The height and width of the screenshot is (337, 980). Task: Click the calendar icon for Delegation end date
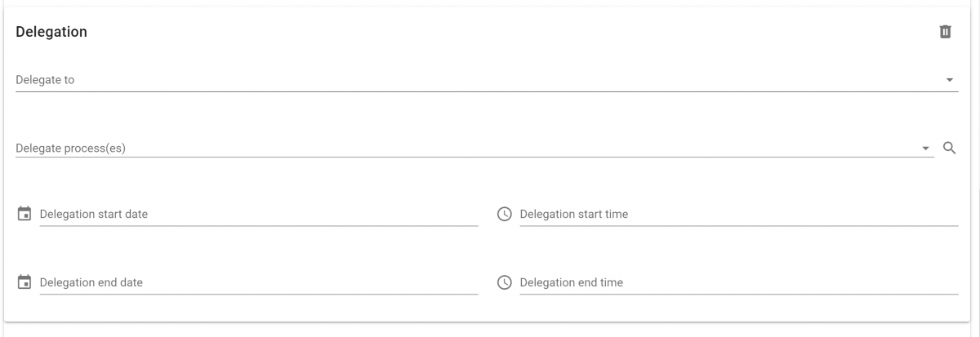click(24, 282)
